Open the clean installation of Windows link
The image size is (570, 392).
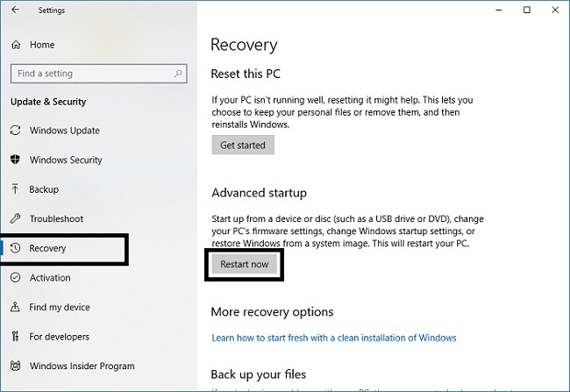[x=334, y=338]
